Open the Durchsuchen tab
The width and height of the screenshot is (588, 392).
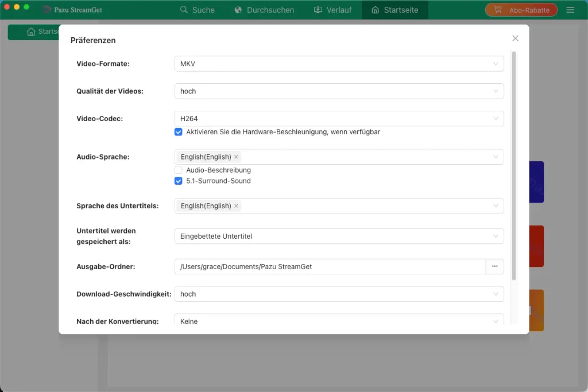point(264,10)
